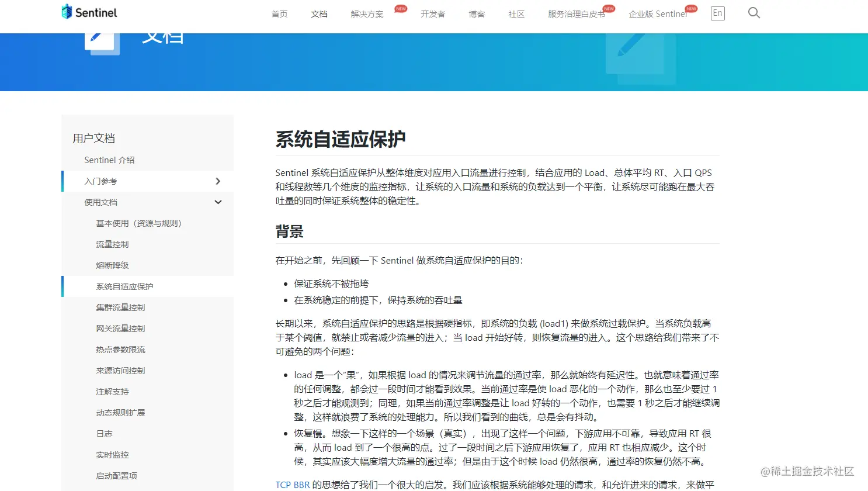Image resolution: width=868 pixels, height=491 pixels.
Task: Open 热点参数限流 sidebar page
Action: pos(120,350)
